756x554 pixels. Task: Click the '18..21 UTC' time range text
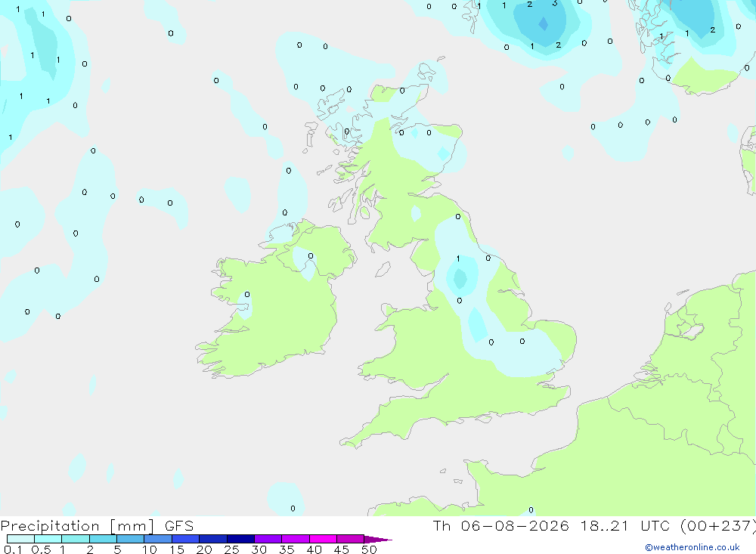click(625, 526)
